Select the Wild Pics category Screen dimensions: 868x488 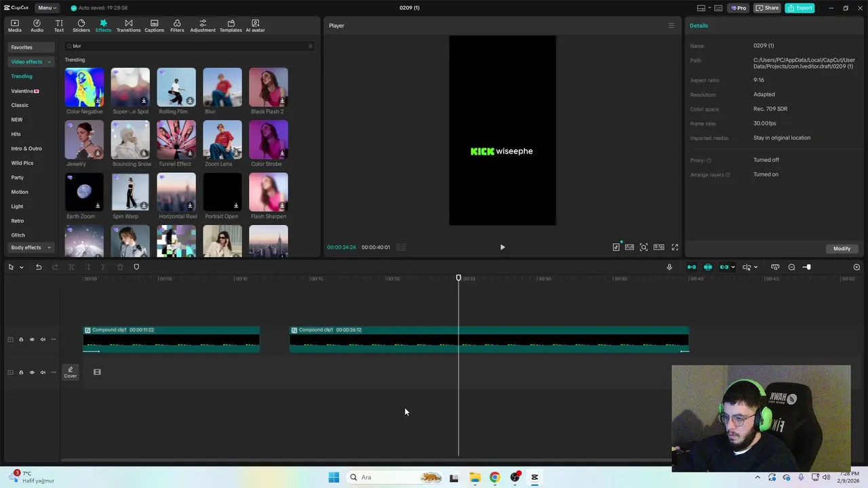pos(22,163)
